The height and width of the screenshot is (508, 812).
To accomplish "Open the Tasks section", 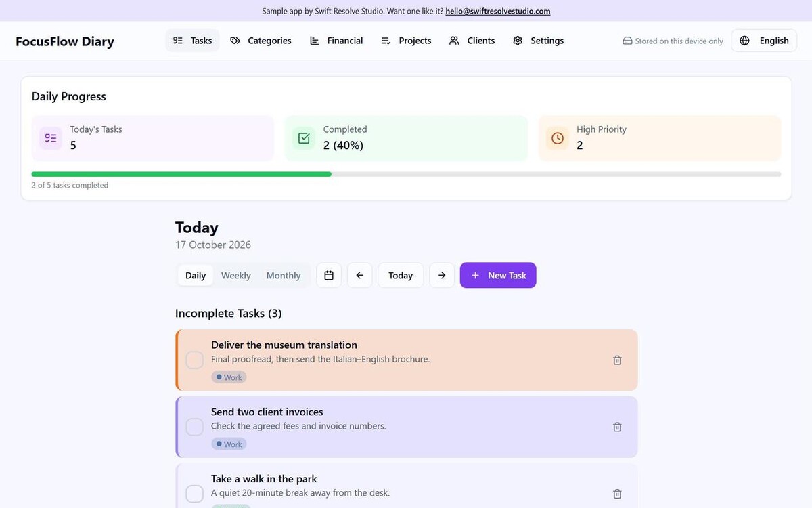I will click(192, 41).
